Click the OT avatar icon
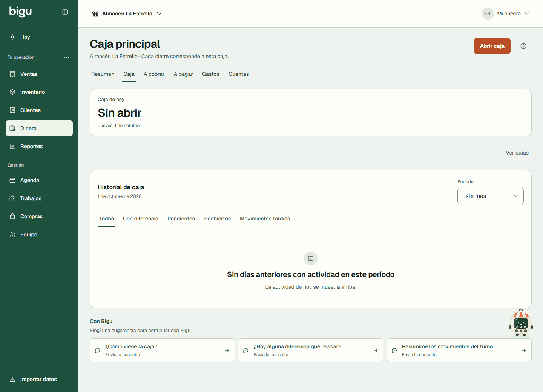This screenshot has height=392, width=543. tap(488, 14)
